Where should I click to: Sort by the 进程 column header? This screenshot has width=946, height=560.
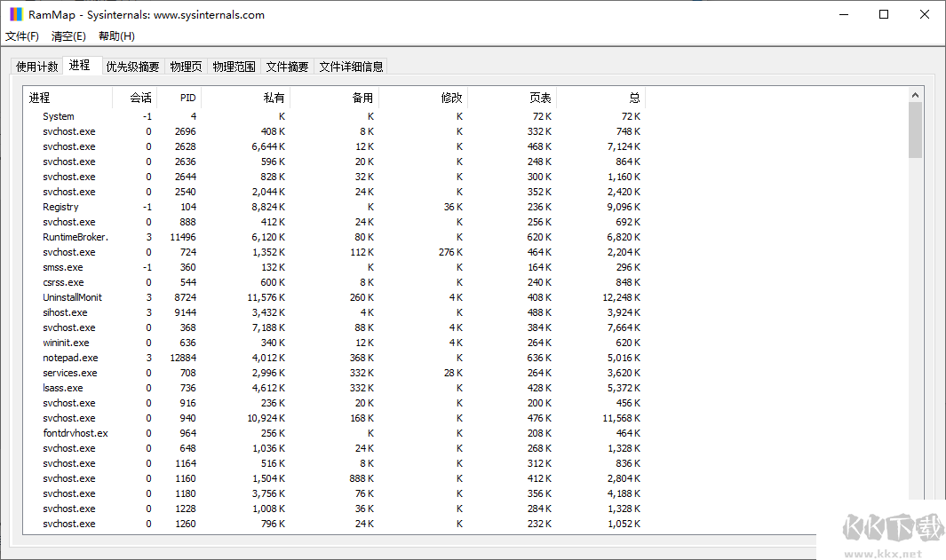(40, 98)
